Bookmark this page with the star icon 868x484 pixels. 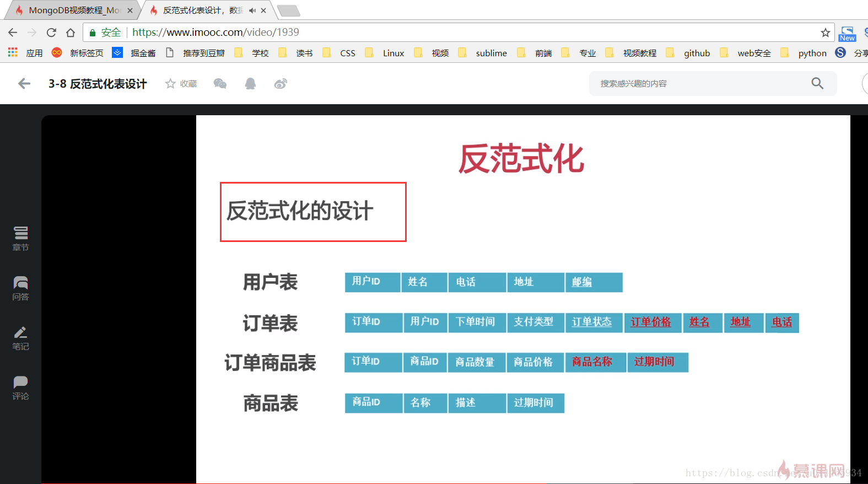(x=825, y=33)
